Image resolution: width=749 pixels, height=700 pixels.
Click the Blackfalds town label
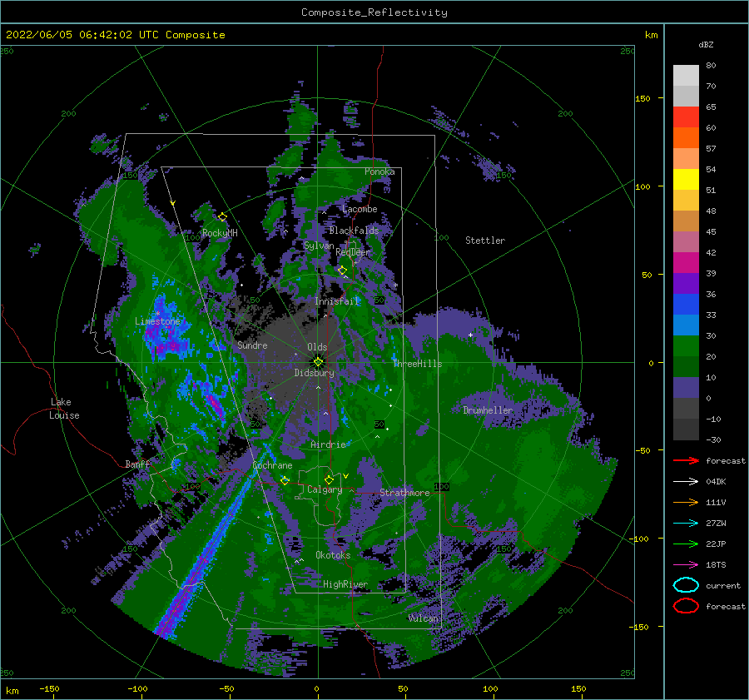click(354, 231)
